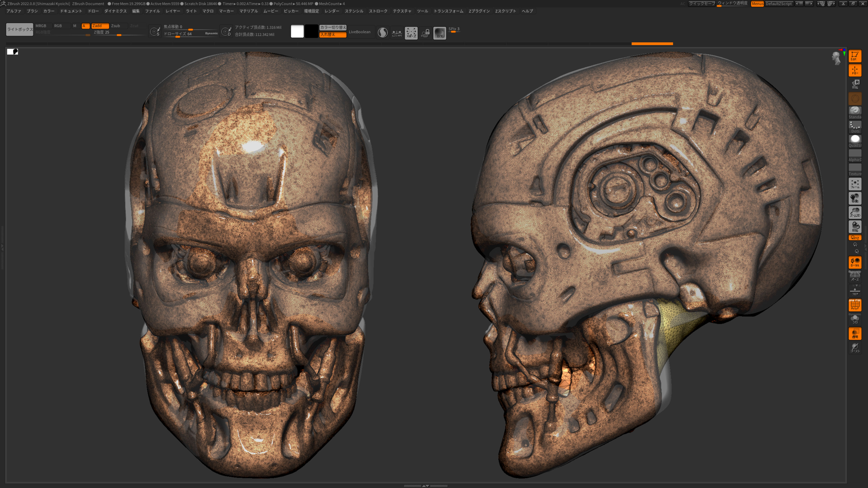Click DefaultZScript button

coord(779,4)
